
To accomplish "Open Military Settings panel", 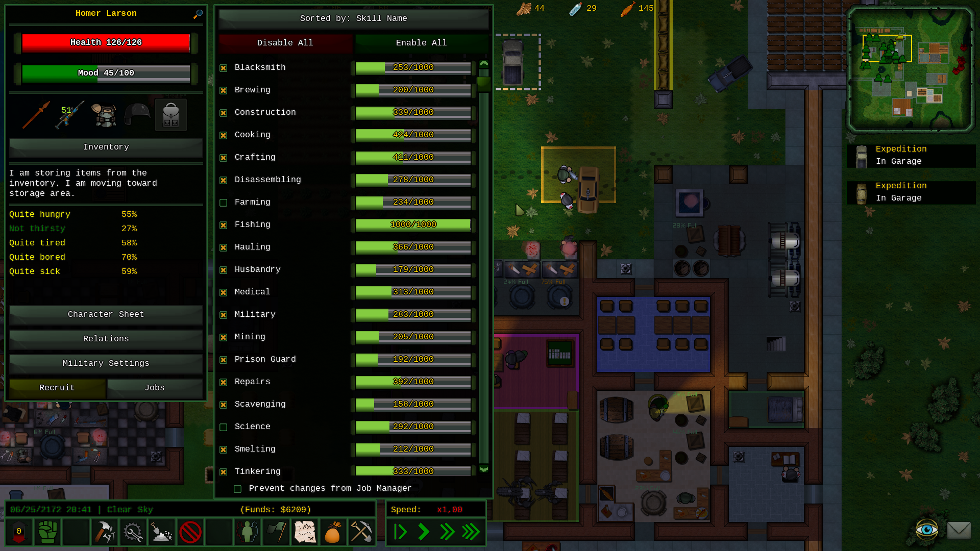I will point(106,363).
